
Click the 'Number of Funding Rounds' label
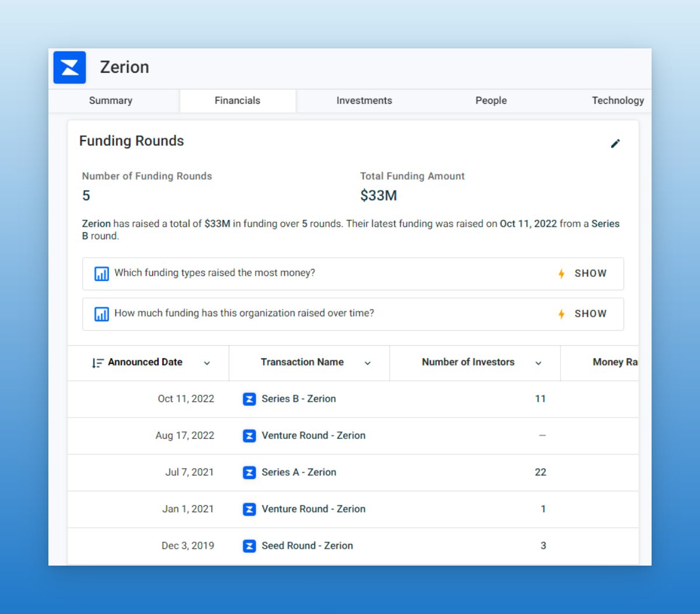pos(147,176)
